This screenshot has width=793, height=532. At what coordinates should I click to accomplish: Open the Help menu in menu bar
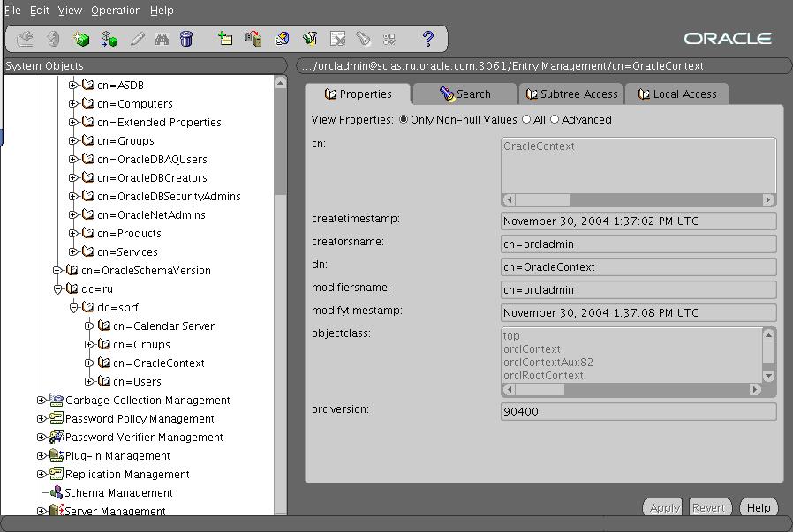point(162,10)
